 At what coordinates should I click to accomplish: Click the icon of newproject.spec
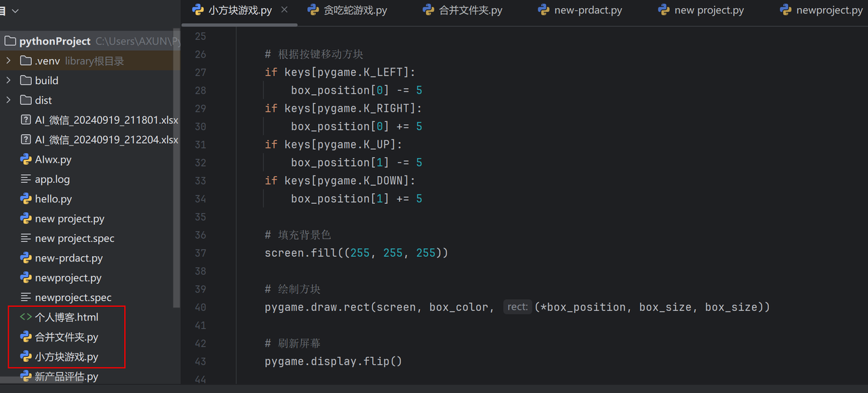(26, 297)
